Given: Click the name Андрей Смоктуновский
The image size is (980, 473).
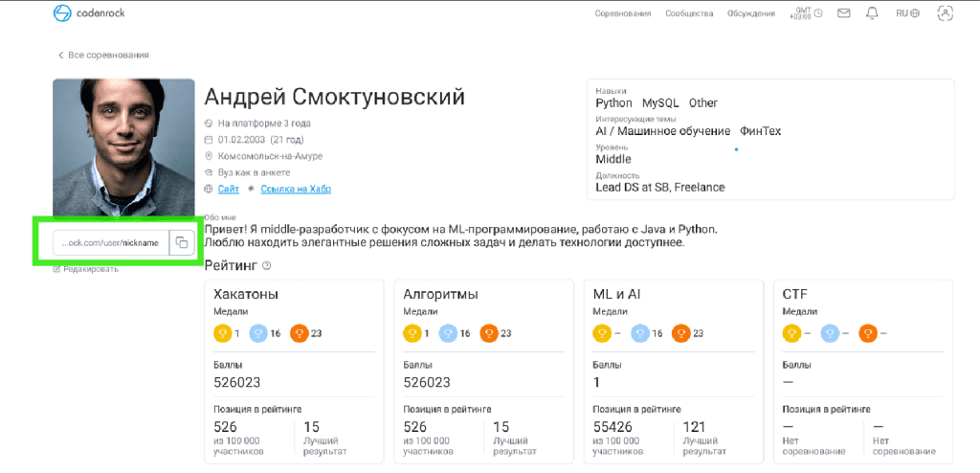Looking at the screenshot, I should point(334,98).
